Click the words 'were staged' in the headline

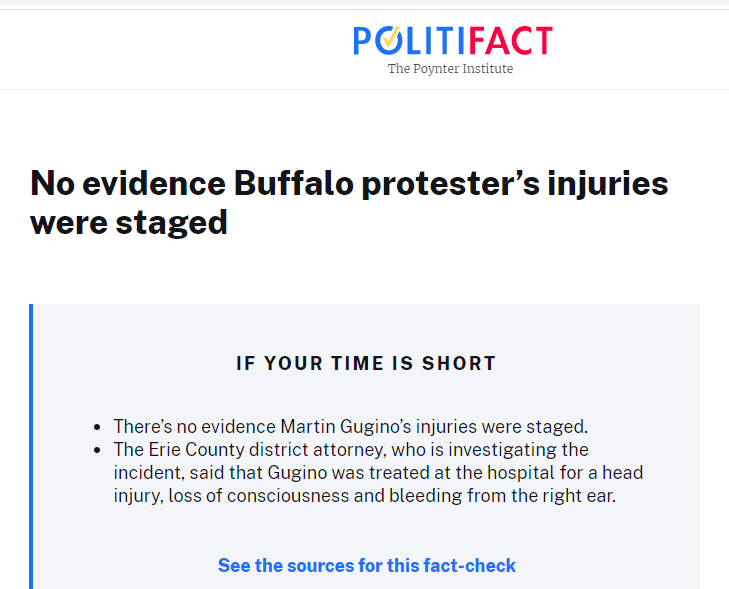[129, 222]
